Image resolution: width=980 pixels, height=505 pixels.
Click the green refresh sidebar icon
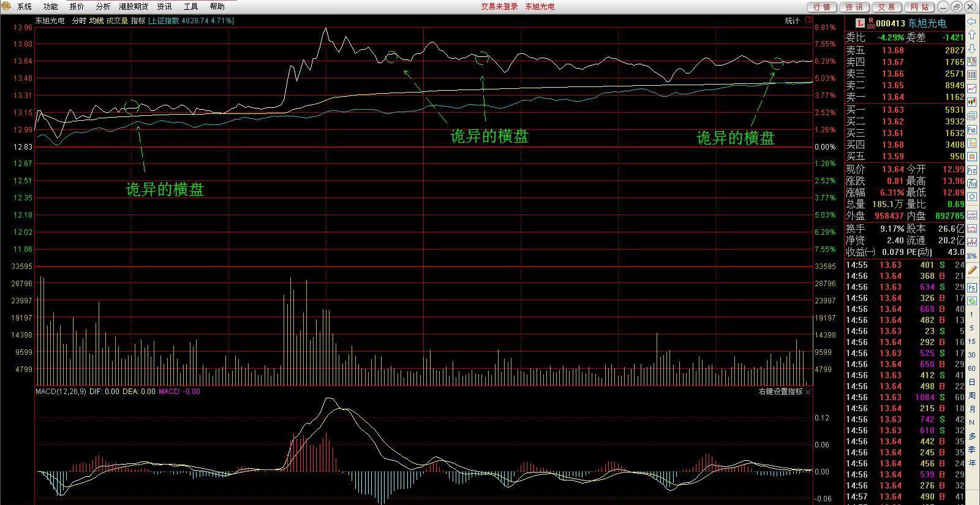tap(972, 301)
